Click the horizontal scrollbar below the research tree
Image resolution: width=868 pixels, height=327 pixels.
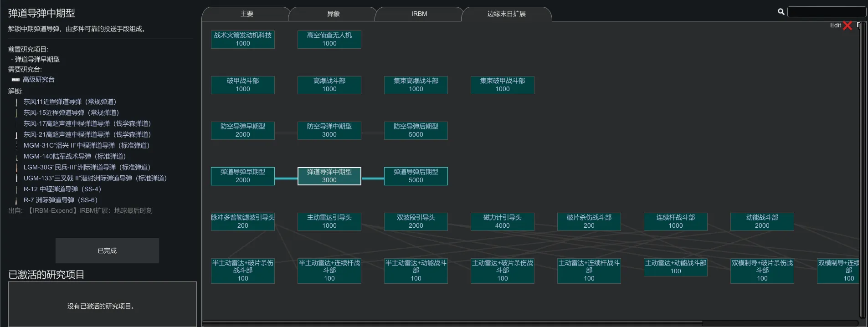[451, 322]
